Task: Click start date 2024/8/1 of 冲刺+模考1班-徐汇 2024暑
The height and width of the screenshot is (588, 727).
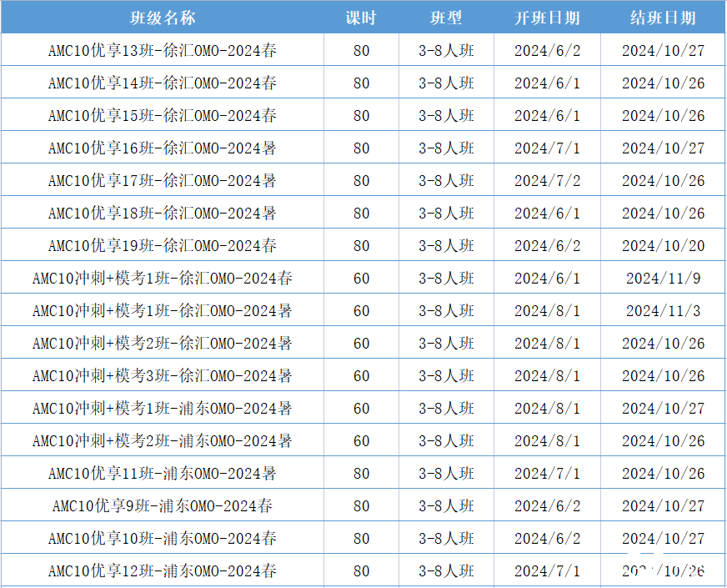Action: (547, 310)
